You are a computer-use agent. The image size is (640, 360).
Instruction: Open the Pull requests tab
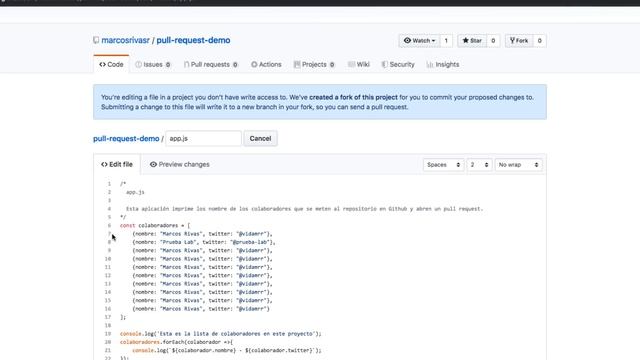211,64
